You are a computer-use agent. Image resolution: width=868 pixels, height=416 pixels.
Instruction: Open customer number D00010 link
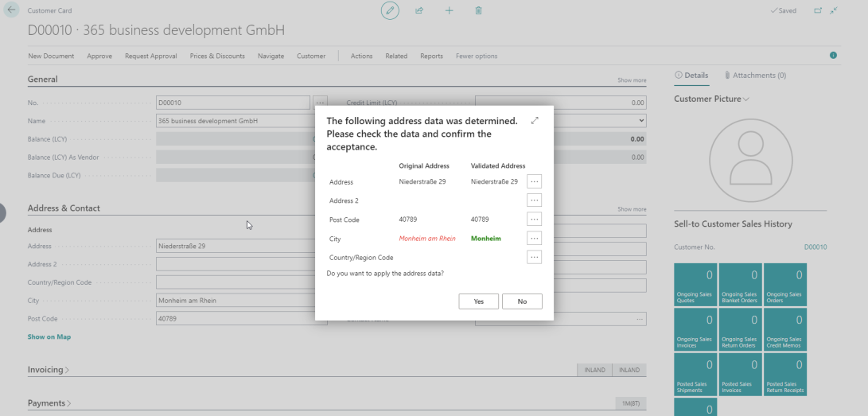815,247
